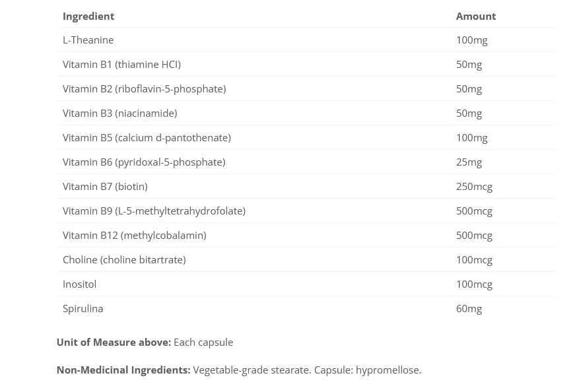Click the 60mg amount for Spirulina

(469, 308)
